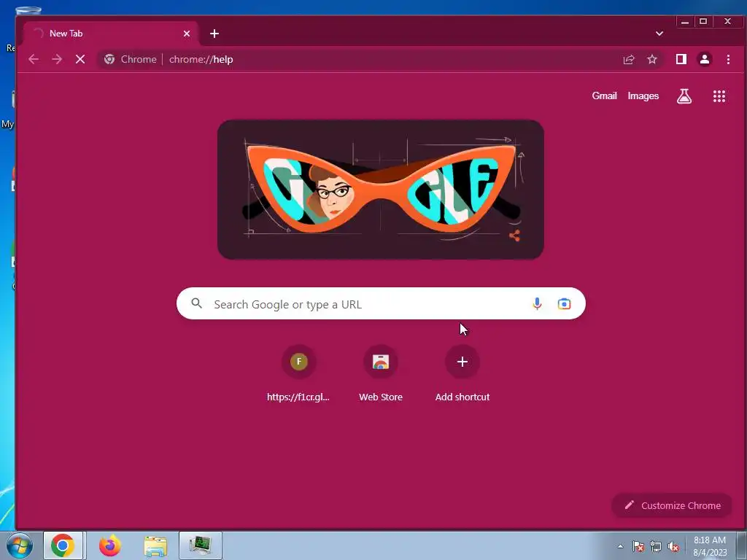Open Search Labs flask icon
Screen dimensions: 747x560
(684, 96)
